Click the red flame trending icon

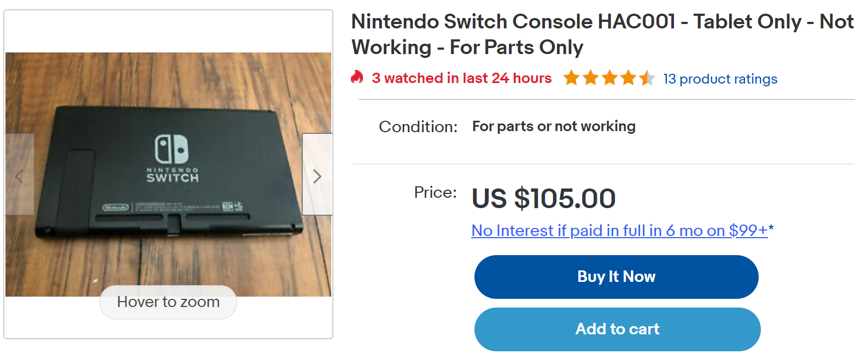click(x=357, y=78)
